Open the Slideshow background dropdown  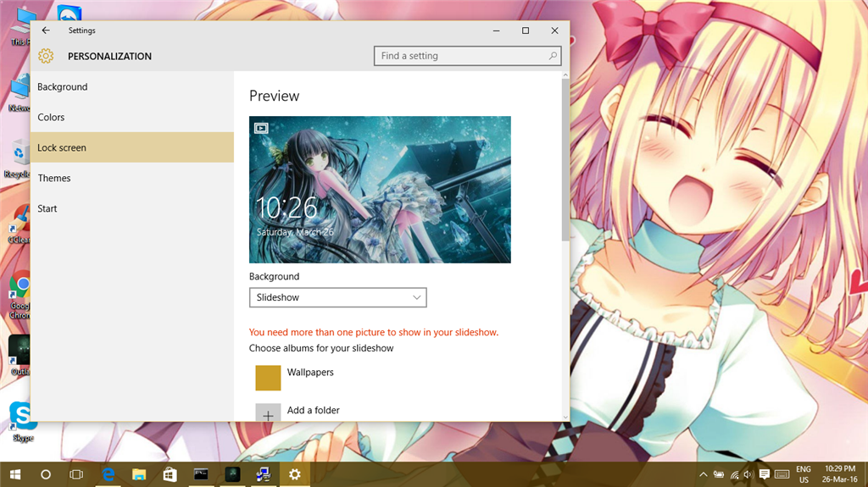337,297
